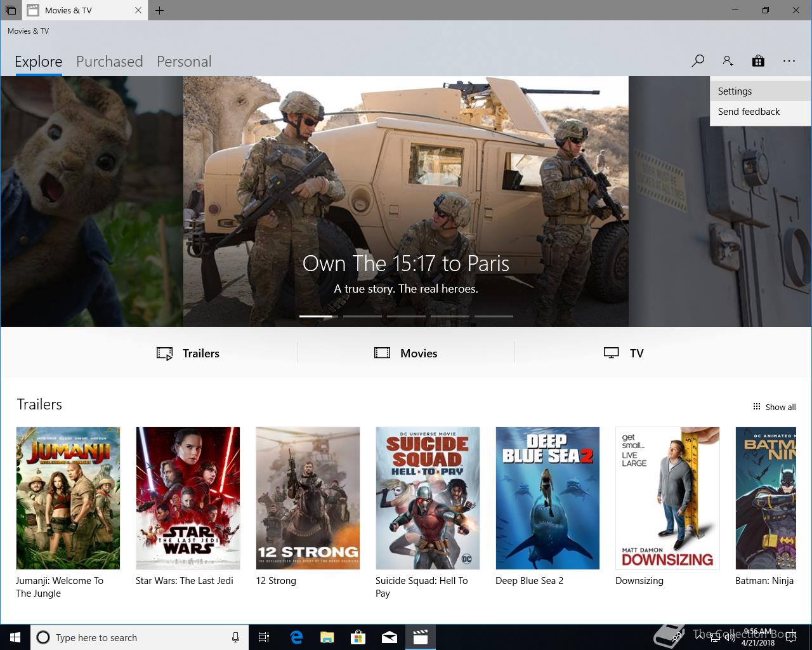Open the Trailers category button
The image size is (812, 650).
[188, 354]
